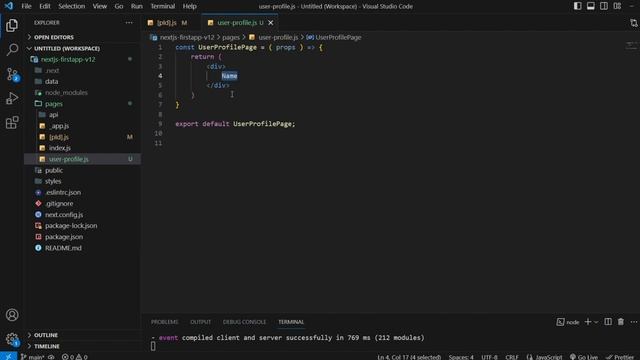Open the Accounts menu icon
Viewport: 640px width, 360px height.
(x=12, y=315)
